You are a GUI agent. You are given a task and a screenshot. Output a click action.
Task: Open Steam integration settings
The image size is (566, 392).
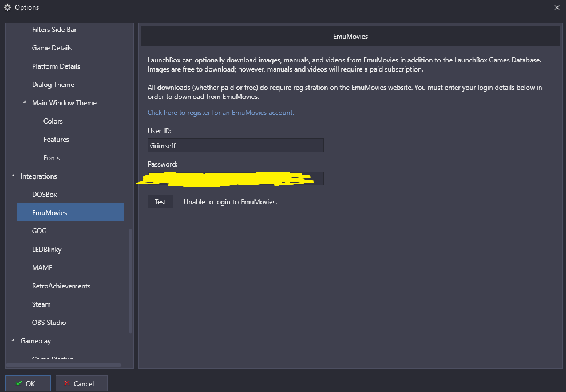click(x=41, y=304)
